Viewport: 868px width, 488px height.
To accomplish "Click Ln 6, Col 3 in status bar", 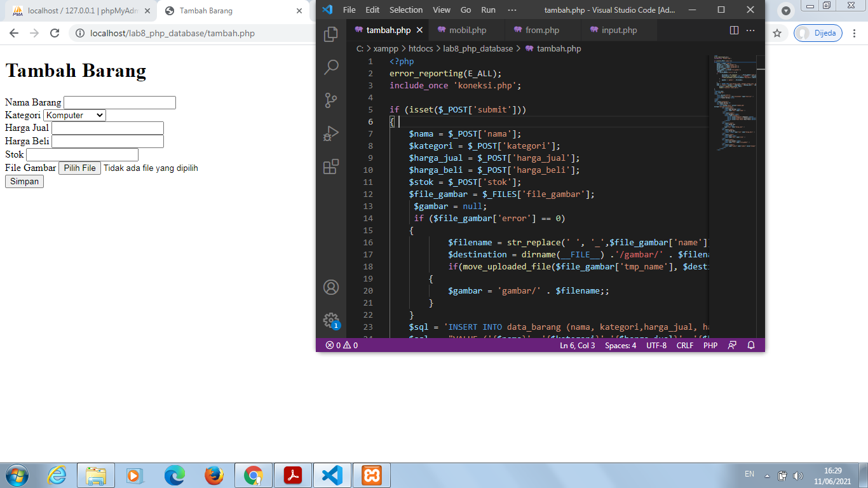I will [x=577, y=346].
